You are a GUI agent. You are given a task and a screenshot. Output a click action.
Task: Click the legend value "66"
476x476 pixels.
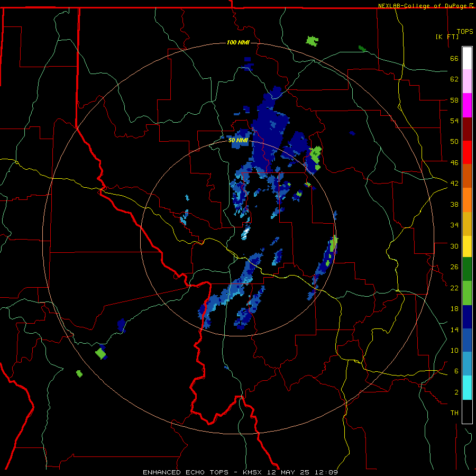454,59
